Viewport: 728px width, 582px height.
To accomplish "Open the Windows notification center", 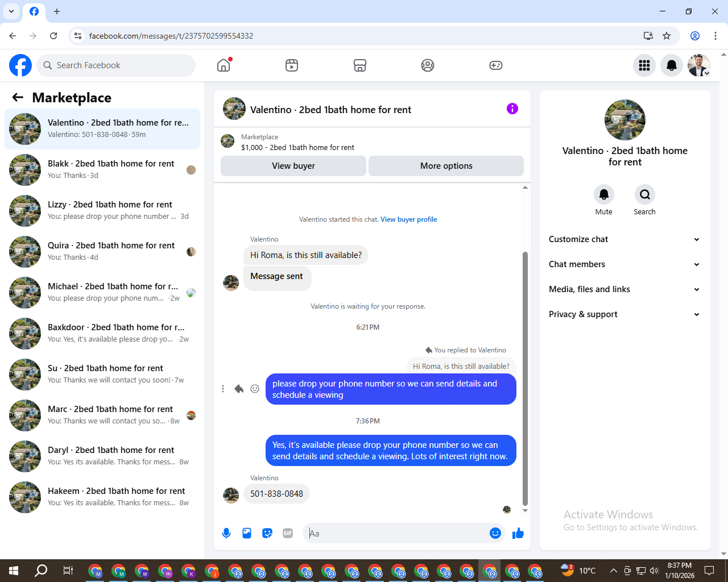I will [x=709, y=571].
